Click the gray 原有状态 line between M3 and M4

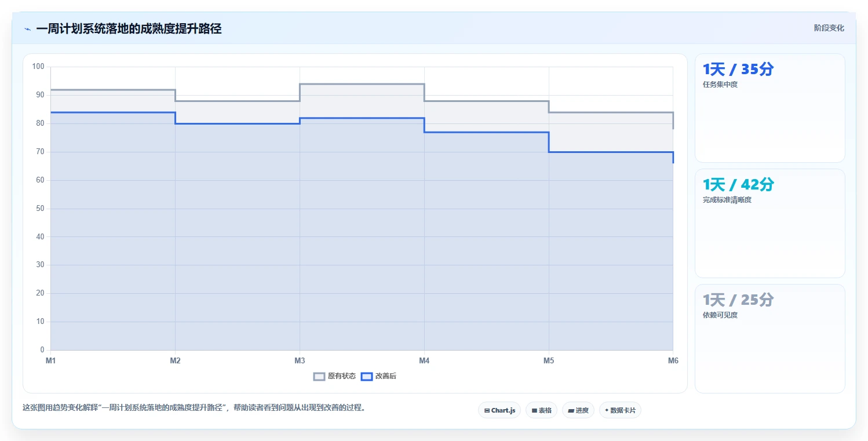tap(362, 84)
